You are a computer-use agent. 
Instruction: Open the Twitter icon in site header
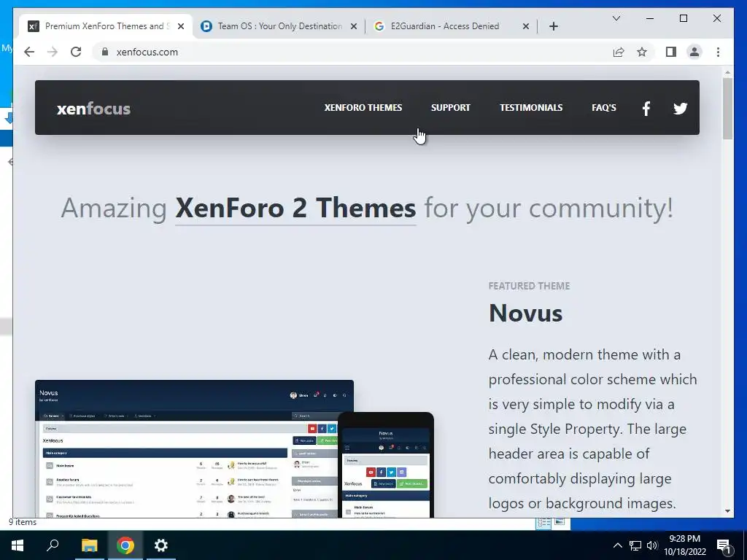click(x=680, y=109)
